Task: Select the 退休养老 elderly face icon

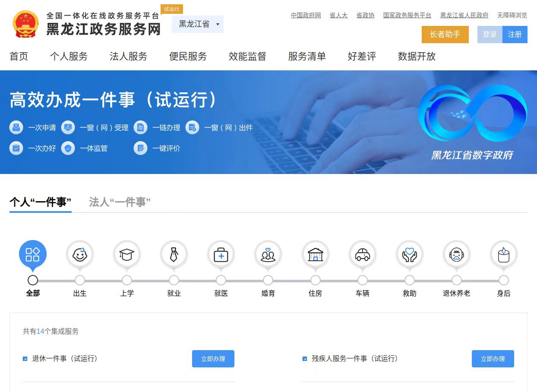Action: (456, 254)
